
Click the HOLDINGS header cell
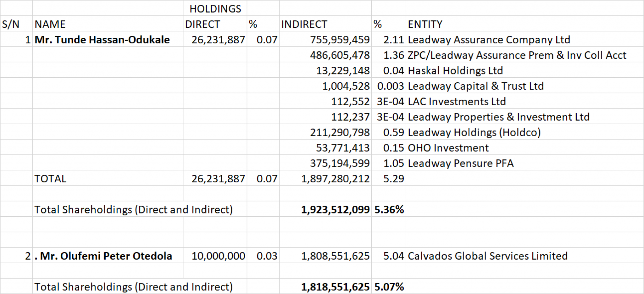coord(215,9)
